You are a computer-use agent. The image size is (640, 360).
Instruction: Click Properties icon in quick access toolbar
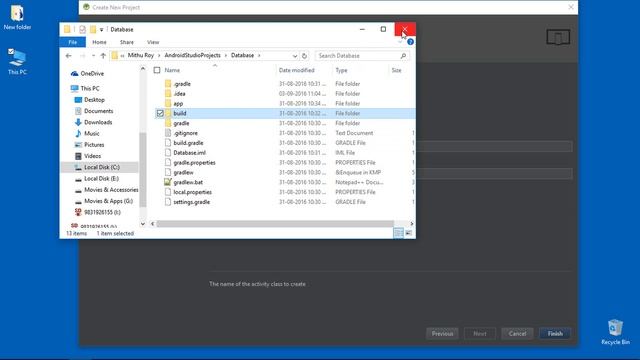[x=82, y=29]
